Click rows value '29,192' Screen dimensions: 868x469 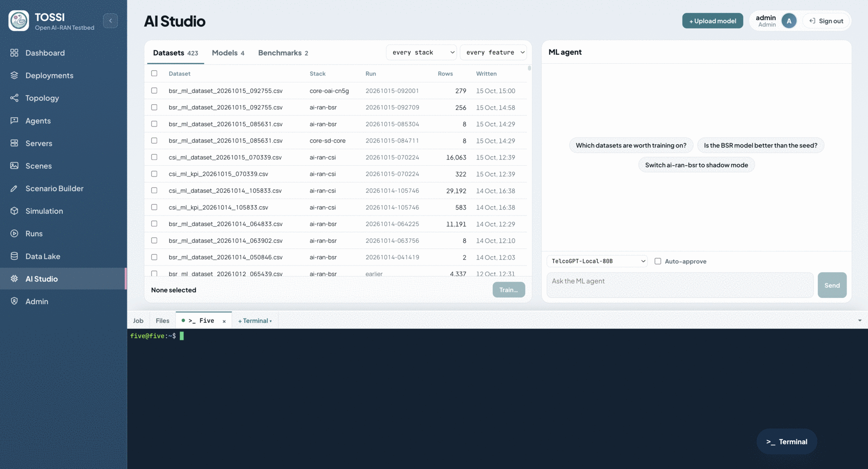click(456, 191)
